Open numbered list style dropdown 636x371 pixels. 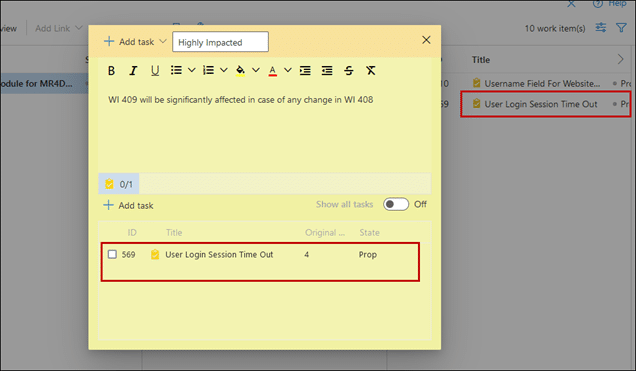[223, 70]
